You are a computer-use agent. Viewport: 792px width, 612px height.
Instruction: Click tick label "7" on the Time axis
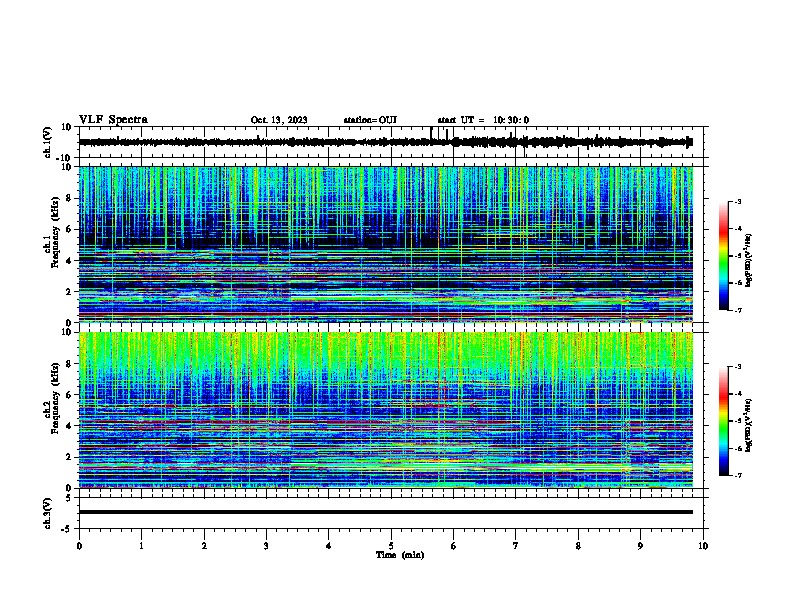516,546
